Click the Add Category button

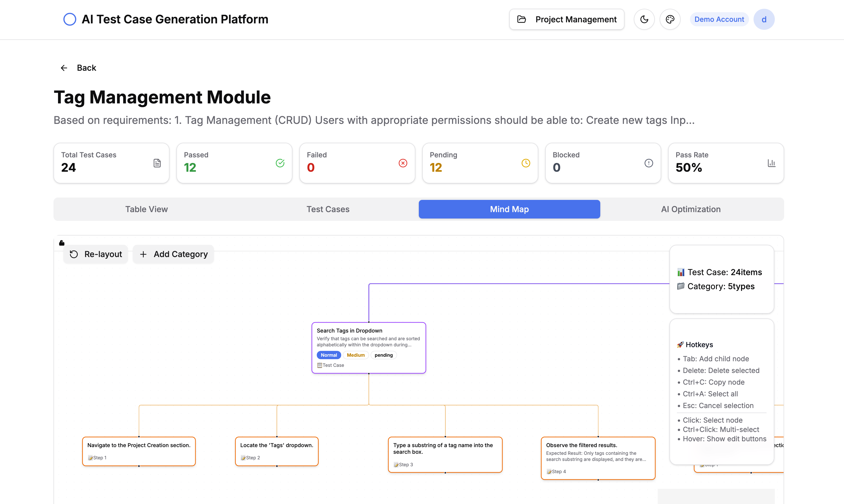pyautogui.click(x=173, y=254)
